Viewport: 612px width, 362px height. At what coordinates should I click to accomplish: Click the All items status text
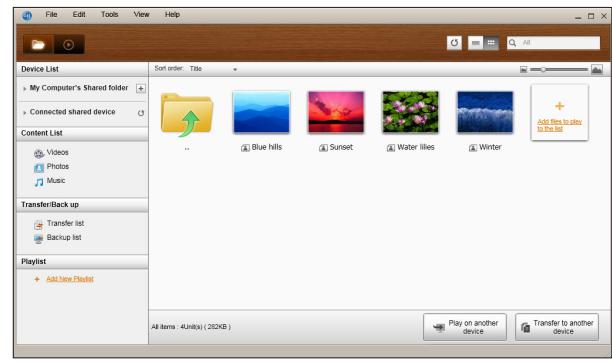tap(191, 327)
